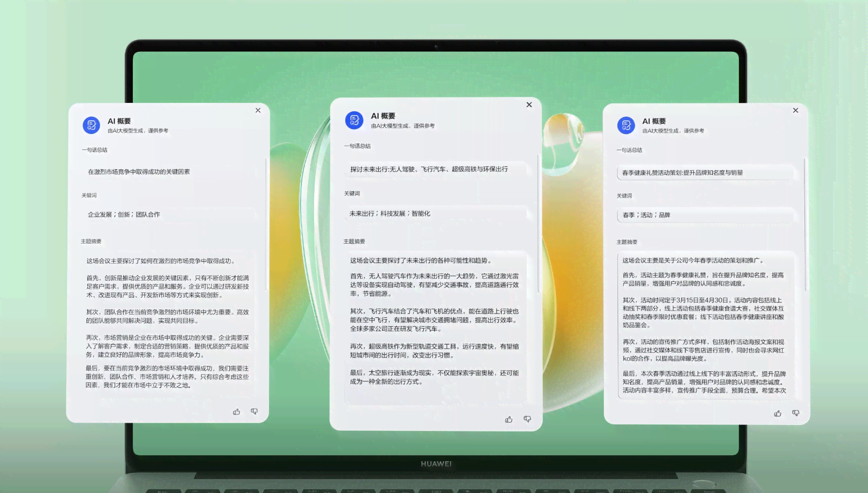868x493 pixels.
Task: Click the paragraph starting 再次，超级高铁作为
Action: pyautogui.click(x=434, y=351)
